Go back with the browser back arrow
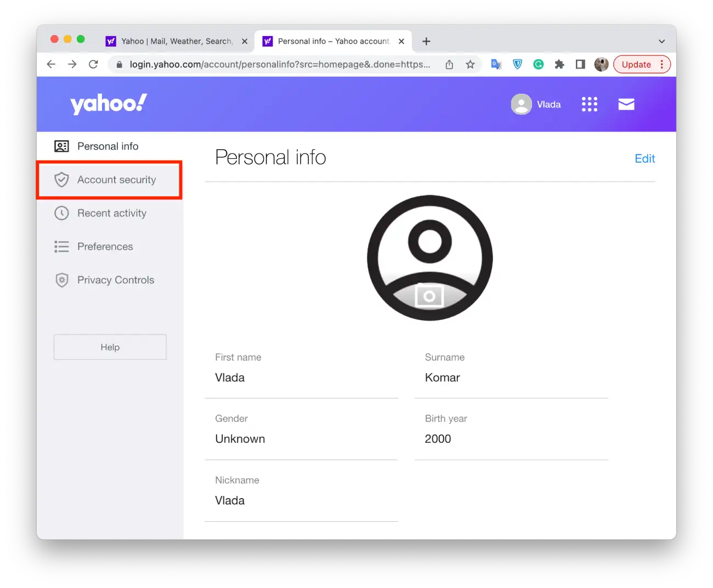The width and height of the screenshot is (713, 588). 51,64
